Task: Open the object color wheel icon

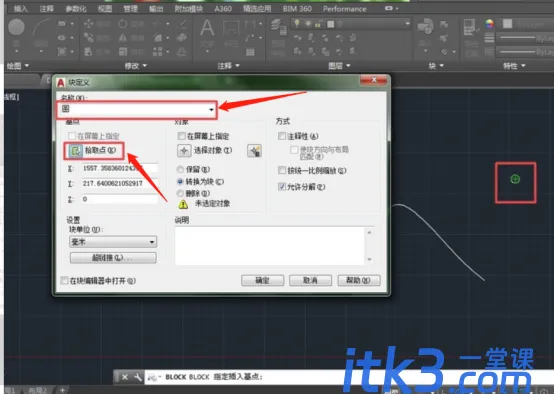Action: point(489,24)
